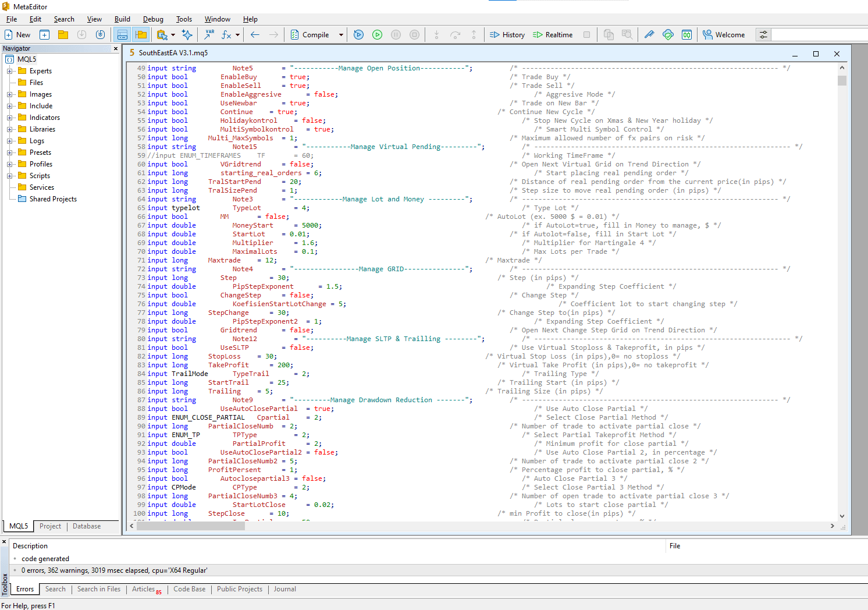Screen dimensions: 868x610
Task: Toggle the Navigator panel visibility
Action: pos(140,35)
